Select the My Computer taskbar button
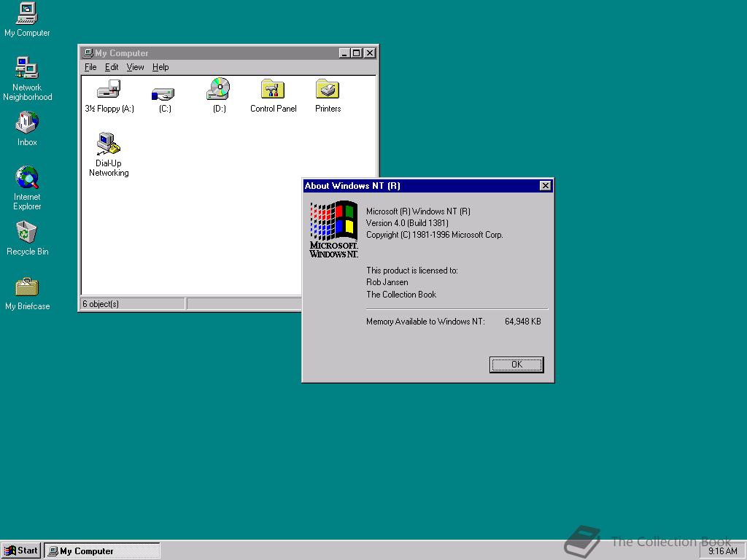The height and width of the screenshot is (560, 747). [102, 551]
